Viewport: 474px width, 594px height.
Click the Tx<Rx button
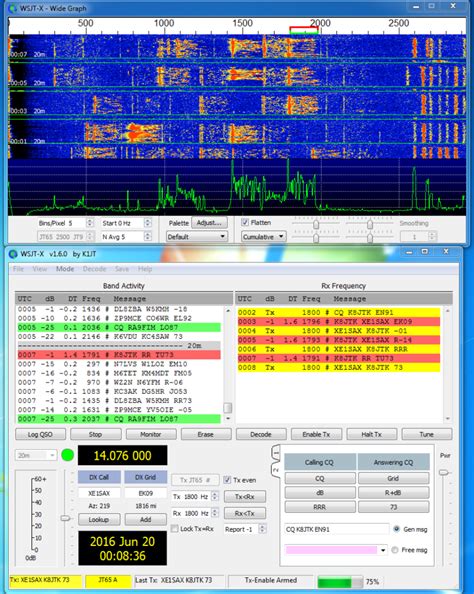click(x=245, y=496)
